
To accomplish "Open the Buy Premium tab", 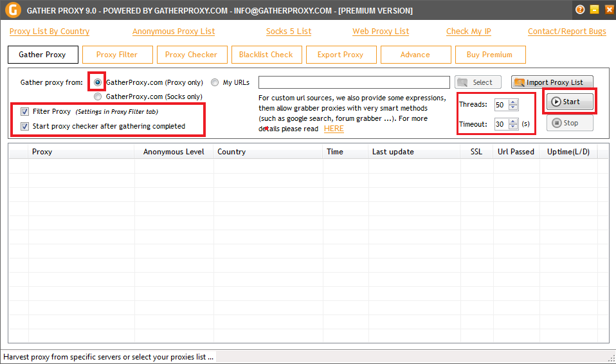I will pyautogui.click(x=490, y=55).
